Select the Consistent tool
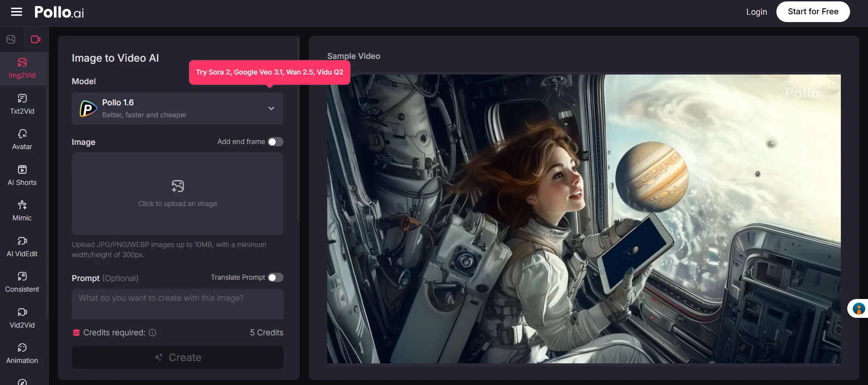 coord(22,282)
